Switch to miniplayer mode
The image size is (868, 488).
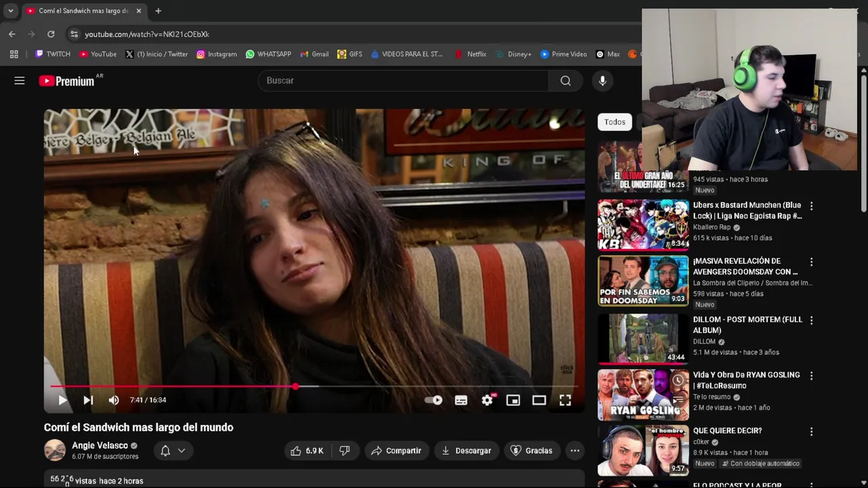pyautogui.click(x=513, y=400)
